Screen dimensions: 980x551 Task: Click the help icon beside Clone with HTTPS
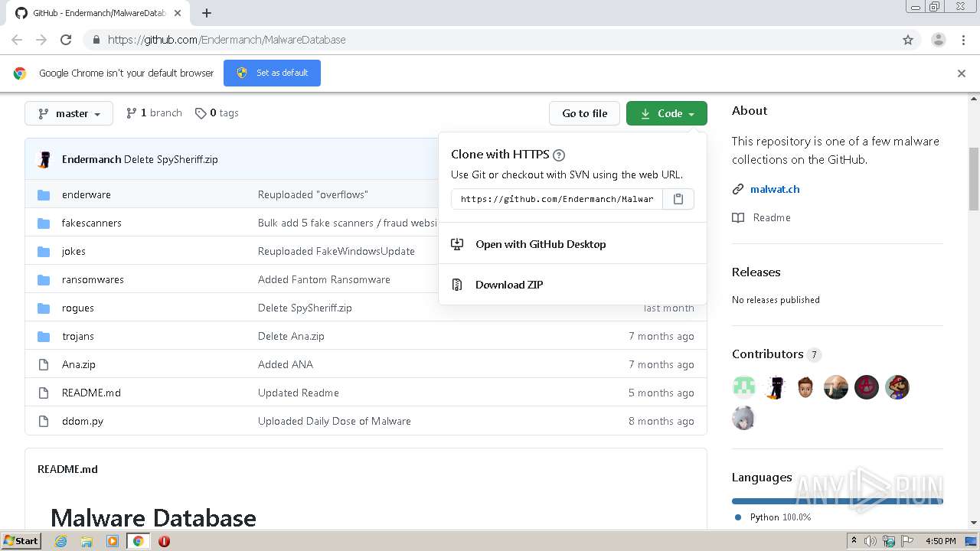(x=559, y=155)
